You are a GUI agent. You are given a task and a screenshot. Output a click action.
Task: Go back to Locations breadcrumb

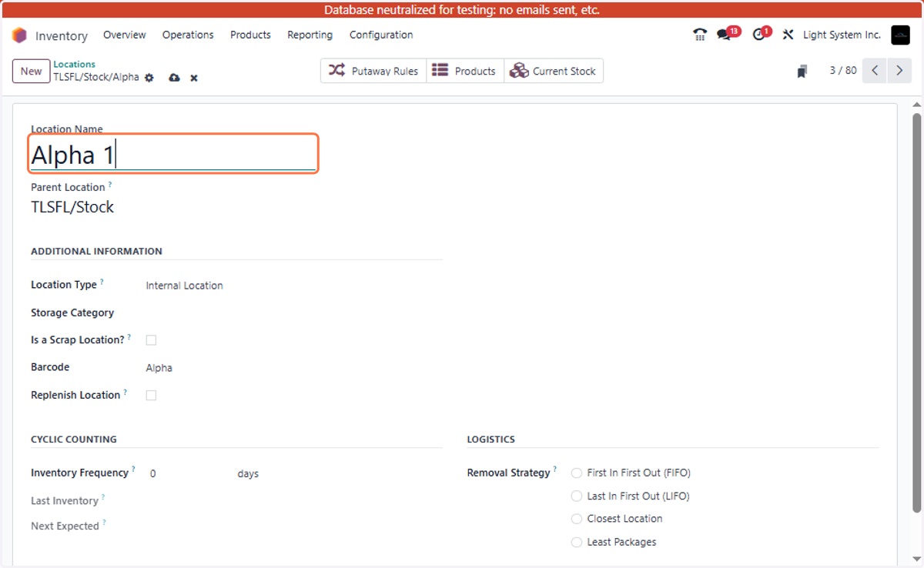(75, 64)
